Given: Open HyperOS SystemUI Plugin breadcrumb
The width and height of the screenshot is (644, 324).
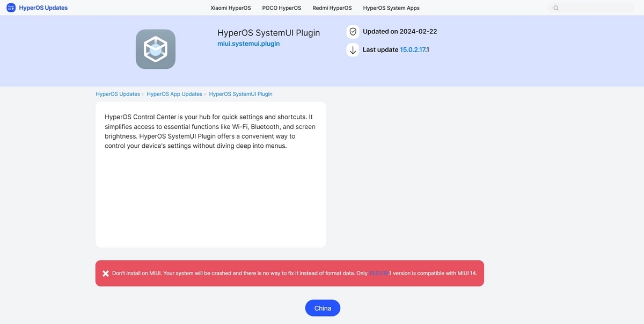Looking at the screenshot, I should pyautogui.click(x=240, y=94).
